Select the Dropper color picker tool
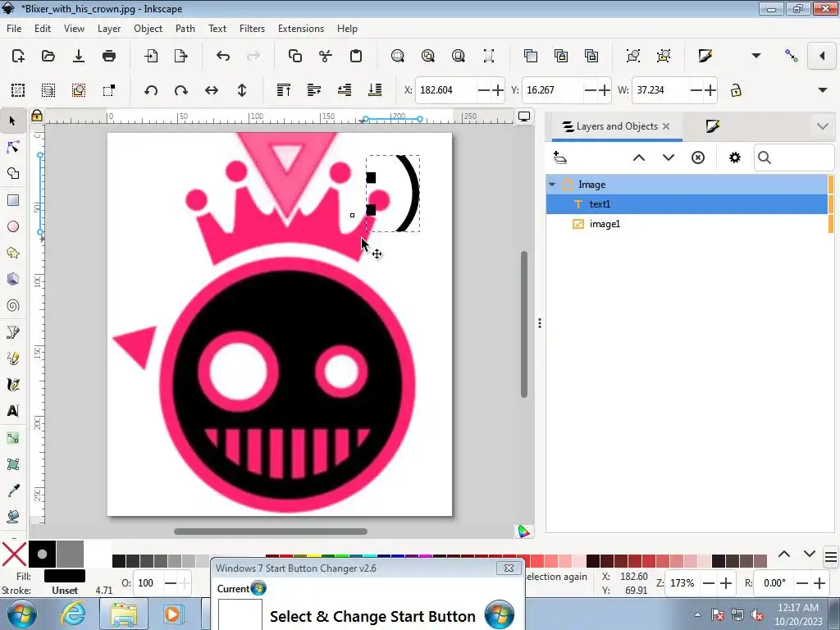This screenshot has height=630, width=840. (13, 491)
